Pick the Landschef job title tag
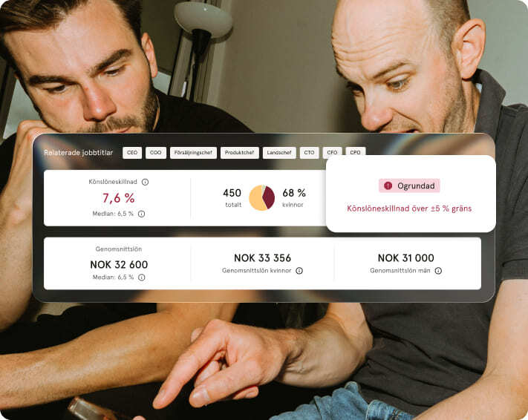 coord(279,153)
